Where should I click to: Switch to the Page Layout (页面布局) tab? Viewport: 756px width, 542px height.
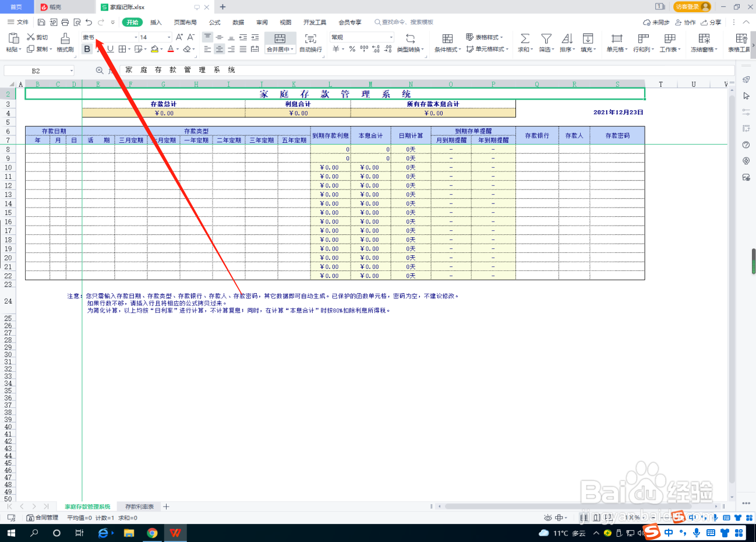coord(185,22)
